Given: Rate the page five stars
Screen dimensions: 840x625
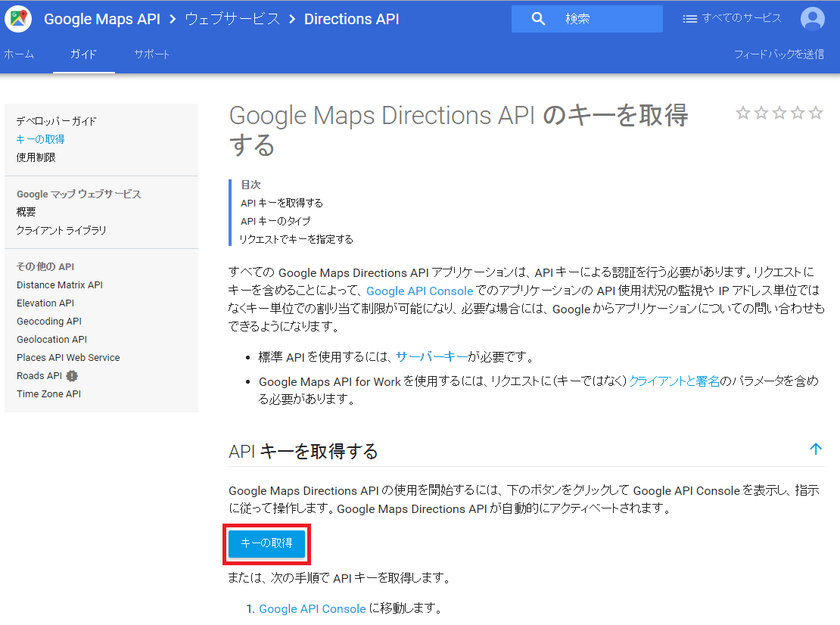Looking at the screenshot, I should coord(816,113).
